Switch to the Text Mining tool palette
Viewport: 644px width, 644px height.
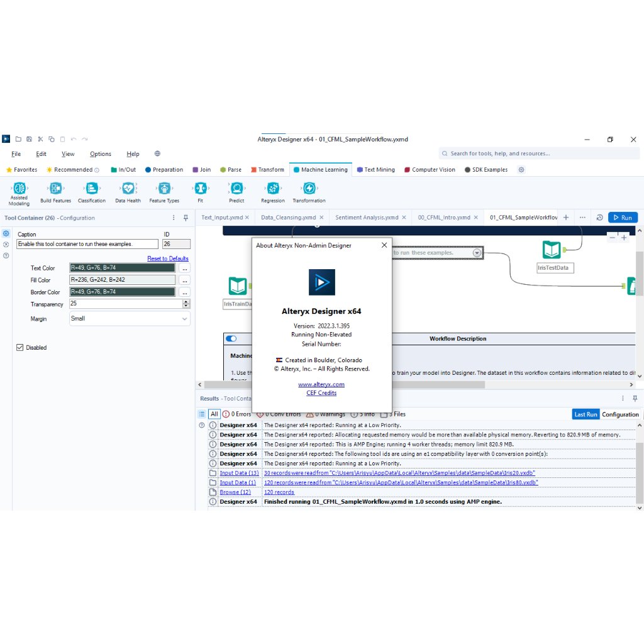pyautogui.click(x=376, y=170)
